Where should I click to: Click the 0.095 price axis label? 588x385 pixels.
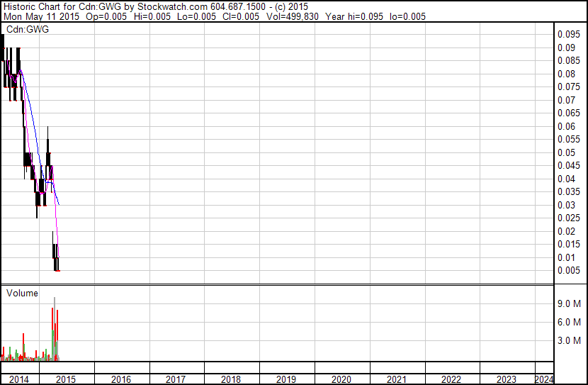point(569,34)
